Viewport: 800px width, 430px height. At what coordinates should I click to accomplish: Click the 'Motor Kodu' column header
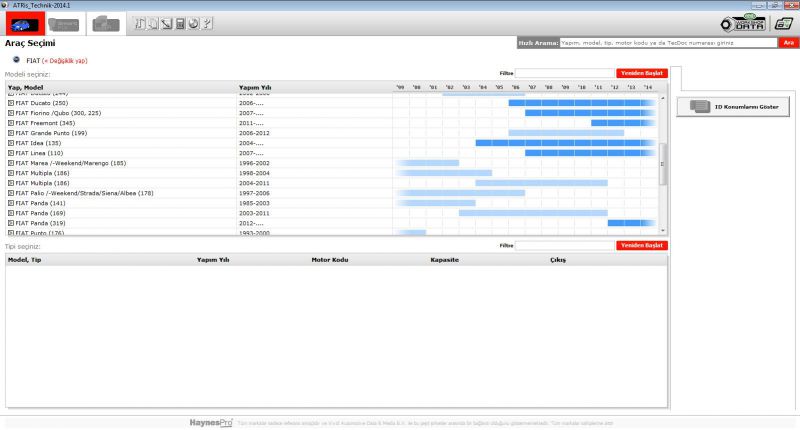[330, 260]
